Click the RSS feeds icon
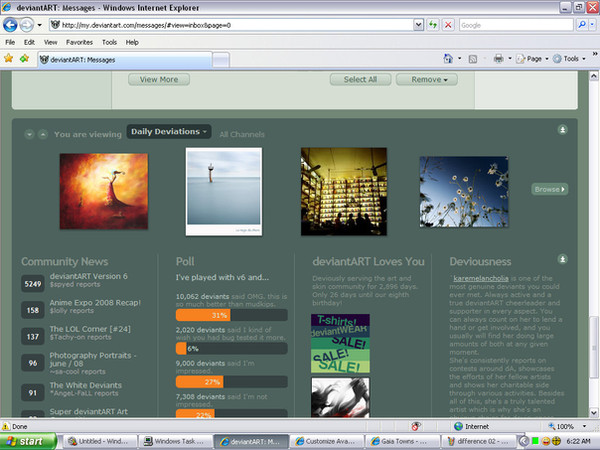 coord(473,59)
